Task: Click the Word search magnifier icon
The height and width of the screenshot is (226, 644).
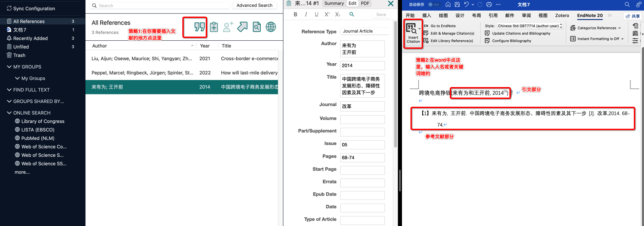Action: (x=627, y=4)
